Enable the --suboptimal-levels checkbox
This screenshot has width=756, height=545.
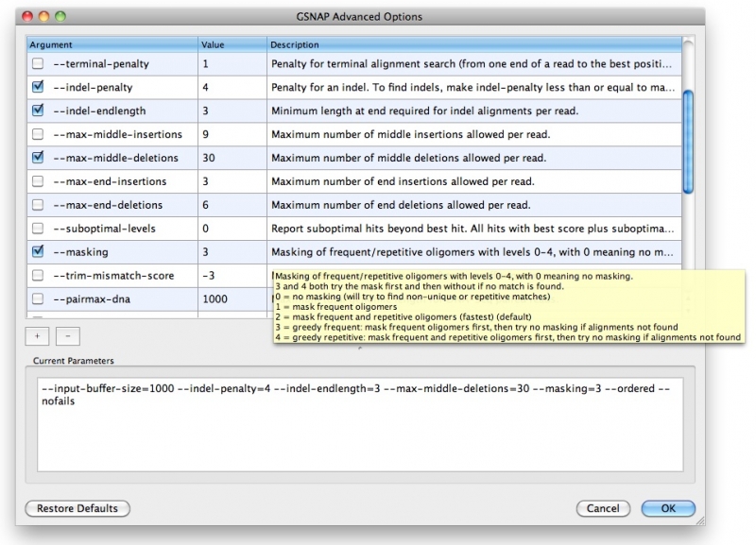[x=38, y=229]
